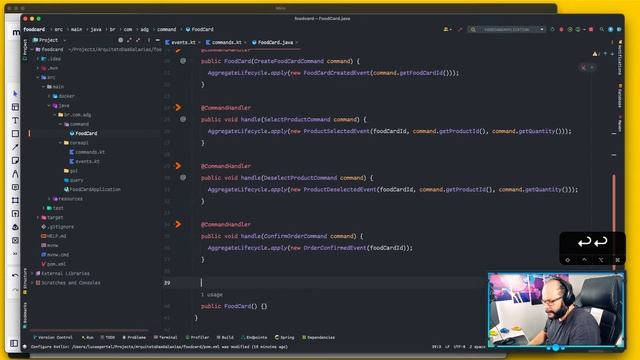The width and height of the screenshot is (640, 360).
Task: Select the comment tool in the Miro toolbar
Action: tap(15, 187)
